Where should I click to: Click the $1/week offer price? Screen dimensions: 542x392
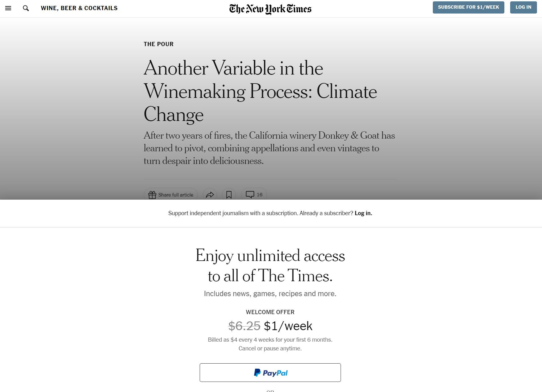click(288, 326)
